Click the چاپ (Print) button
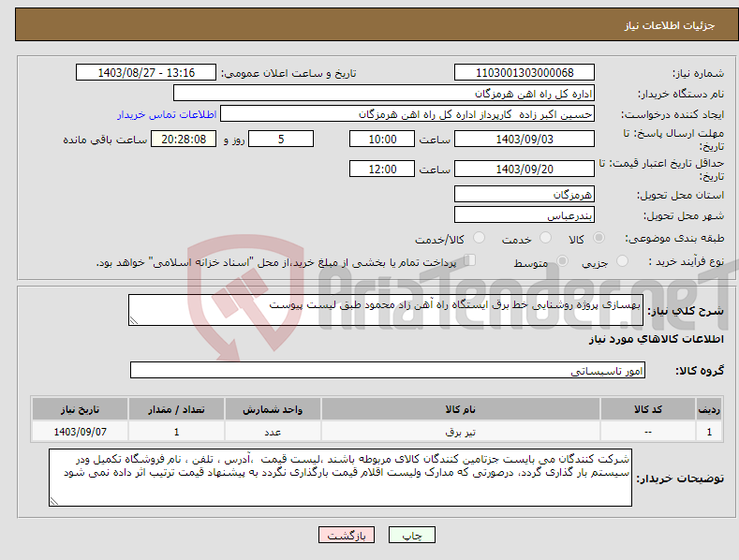The image size is (739, 560). point(412,535)
